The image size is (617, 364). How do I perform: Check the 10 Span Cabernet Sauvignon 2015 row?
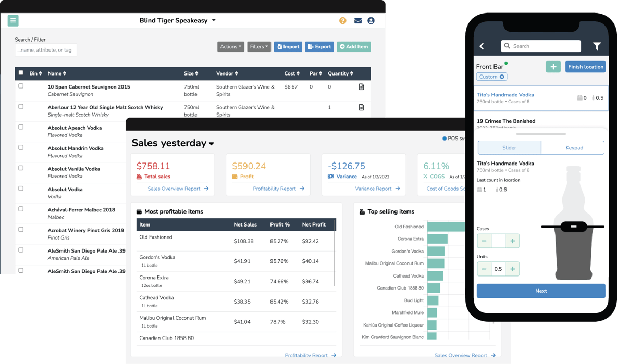point(21,86)
